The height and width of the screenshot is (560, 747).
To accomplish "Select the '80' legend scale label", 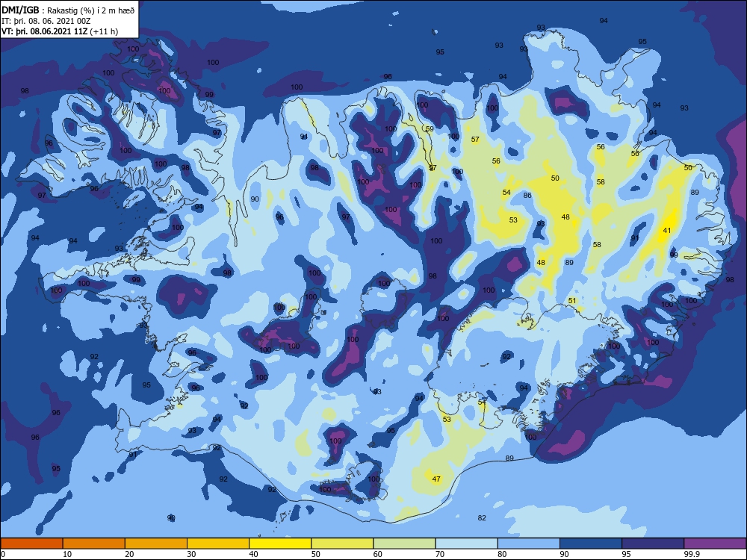I will (502, 554).
